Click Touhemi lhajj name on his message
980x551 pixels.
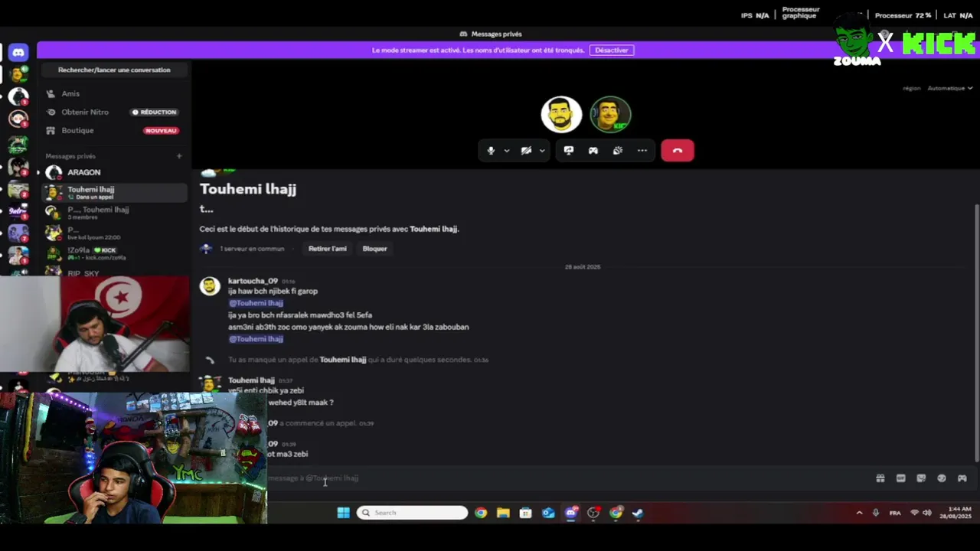pyautogui.click(x=251, y=380)
